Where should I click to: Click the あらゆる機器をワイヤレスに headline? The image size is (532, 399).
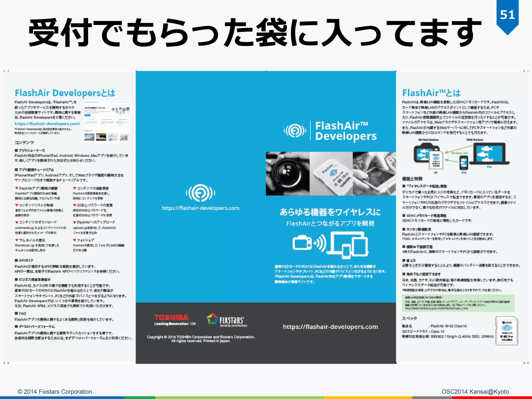pyautogui.click(x=330, y=212)
